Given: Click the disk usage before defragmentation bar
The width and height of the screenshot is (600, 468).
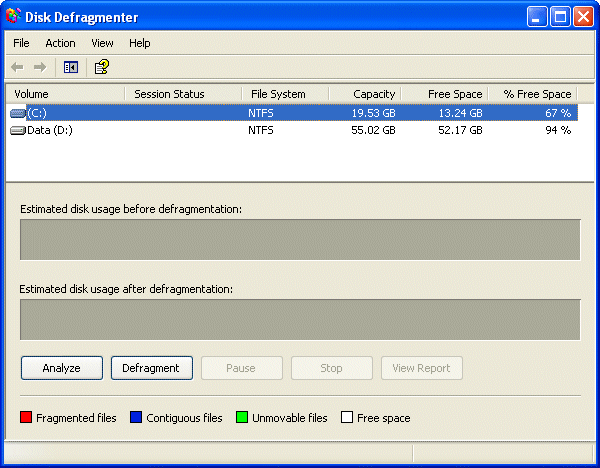Looking at the screenshot, I should 300,240.
